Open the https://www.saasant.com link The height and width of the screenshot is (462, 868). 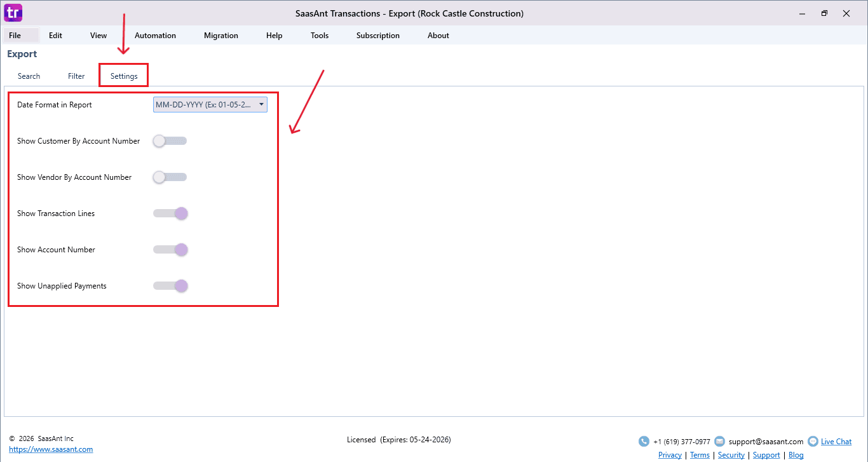pyautogui.click(x=51, y=449)
